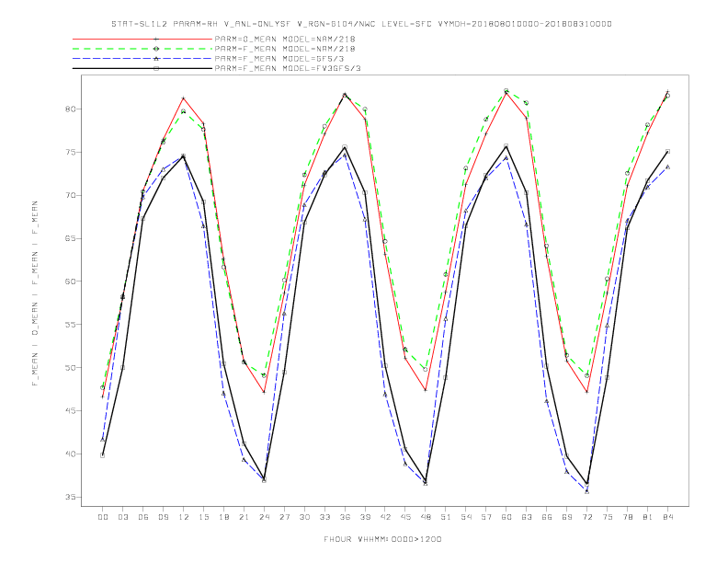Click x-axis forecast hour label 36
The height and width of the screenshot is (563, 728).
pos(345,517)
